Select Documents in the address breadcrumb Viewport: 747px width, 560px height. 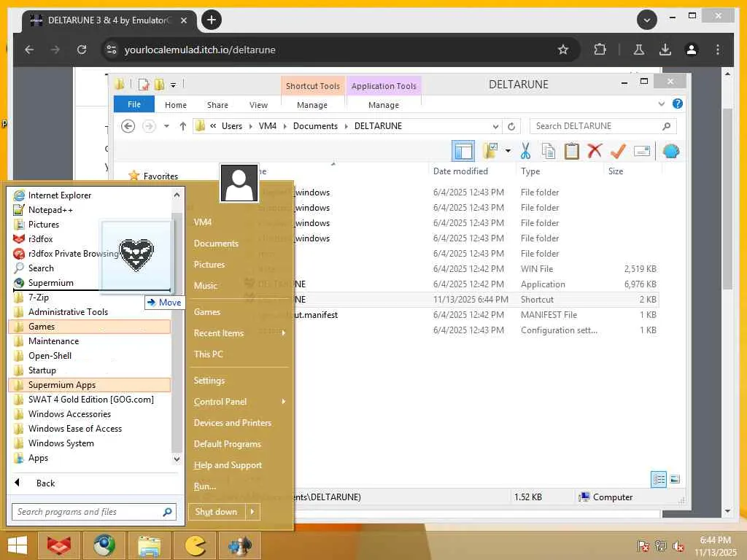click(315, 126)
